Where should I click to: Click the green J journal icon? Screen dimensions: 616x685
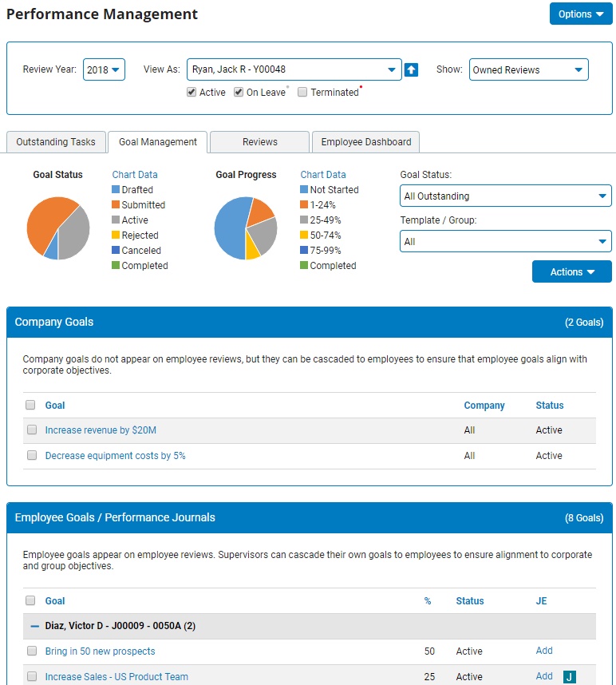click(x=569, y=677)
